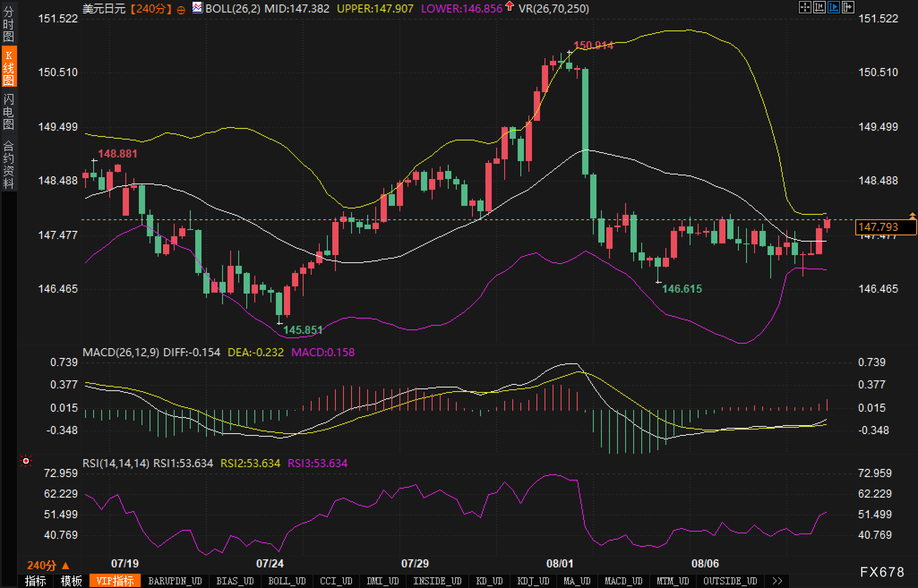The image size is (918, 588).
Task: Open 合约资料 contract info in sidebar
Action: coord(9,164)
